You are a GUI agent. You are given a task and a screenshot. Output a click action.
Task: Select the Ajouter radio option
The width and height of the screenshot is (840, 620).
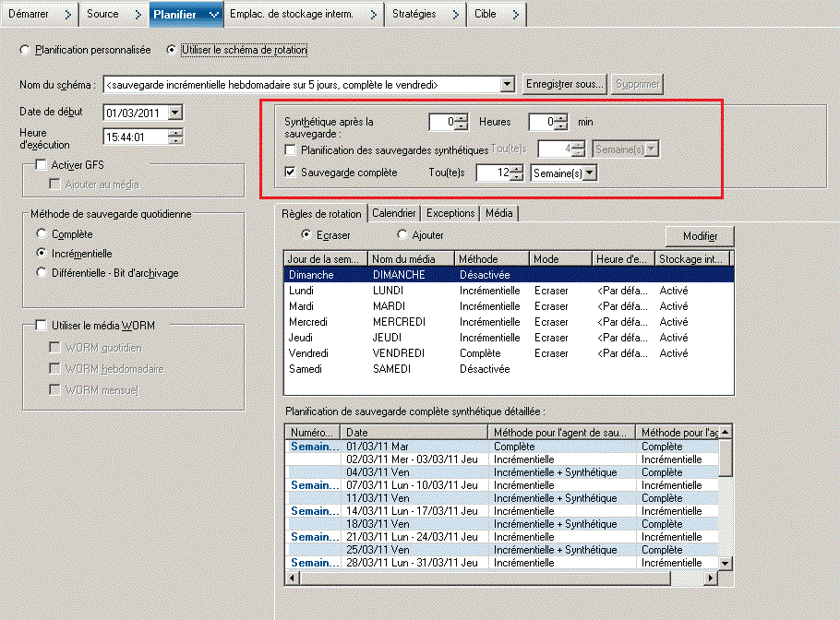[x=402, y=235]
